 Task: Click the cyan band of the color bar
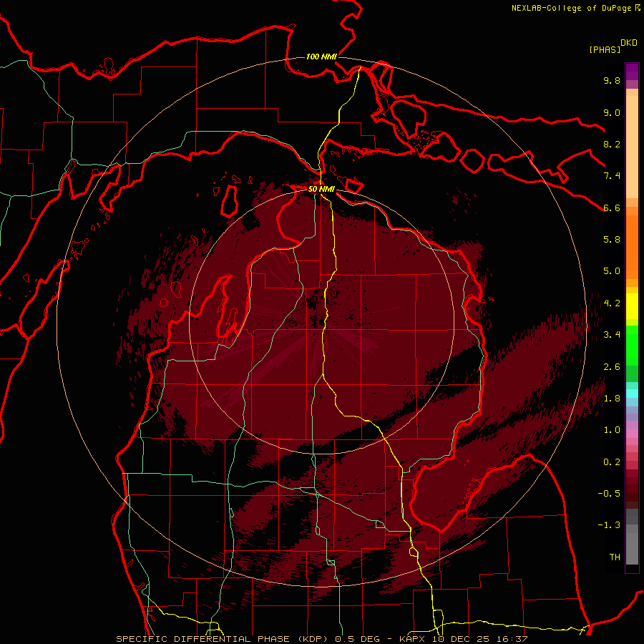(x=632, y=393)
